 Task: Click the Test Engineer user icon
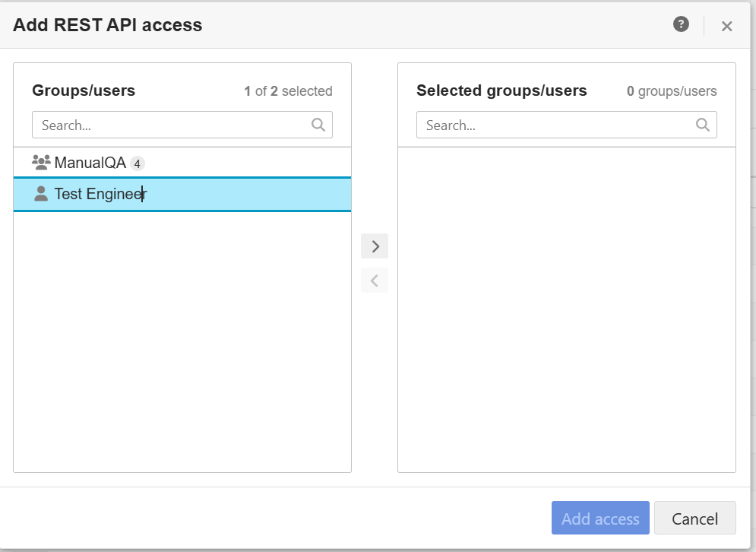[x=41, y=194]
